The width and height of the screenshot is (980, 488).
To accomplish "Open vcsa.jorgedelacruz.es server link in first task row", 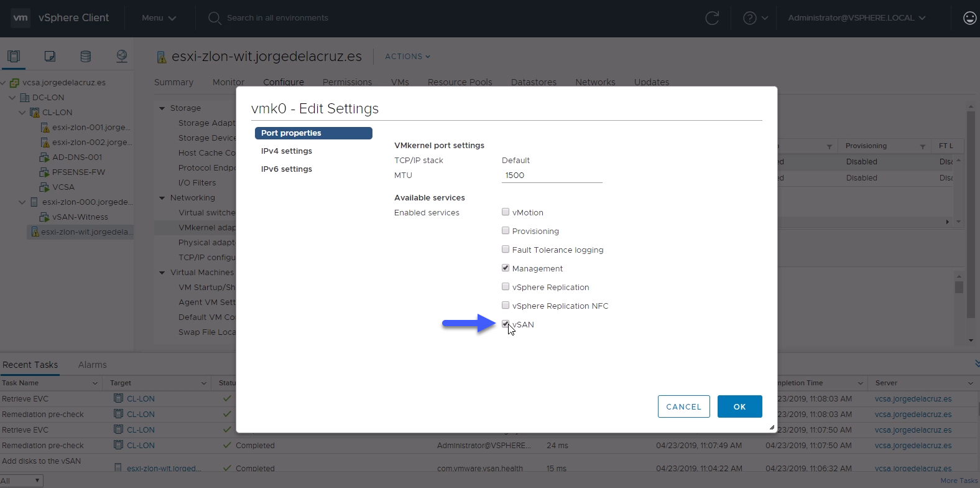I will coord(913,398).
